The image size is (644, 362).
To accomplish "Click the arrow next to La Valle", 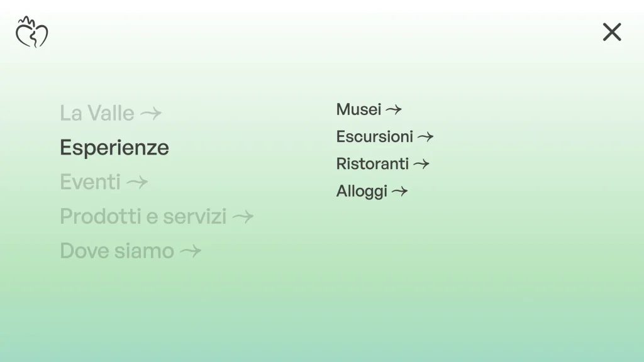I will [x=151, y=113].
